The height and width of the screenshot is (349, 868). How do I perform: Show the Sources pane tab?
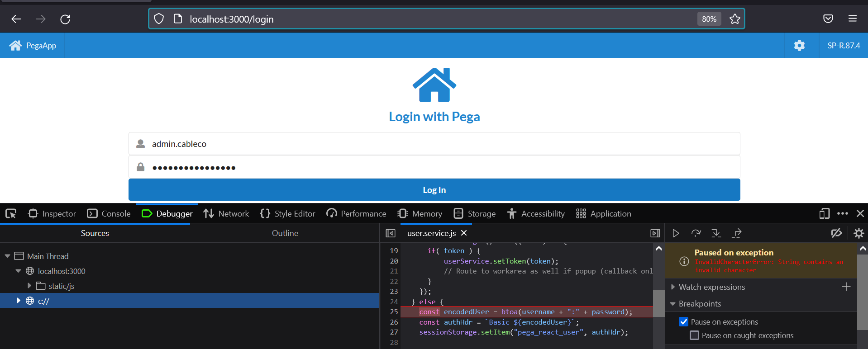coord(95,233)
